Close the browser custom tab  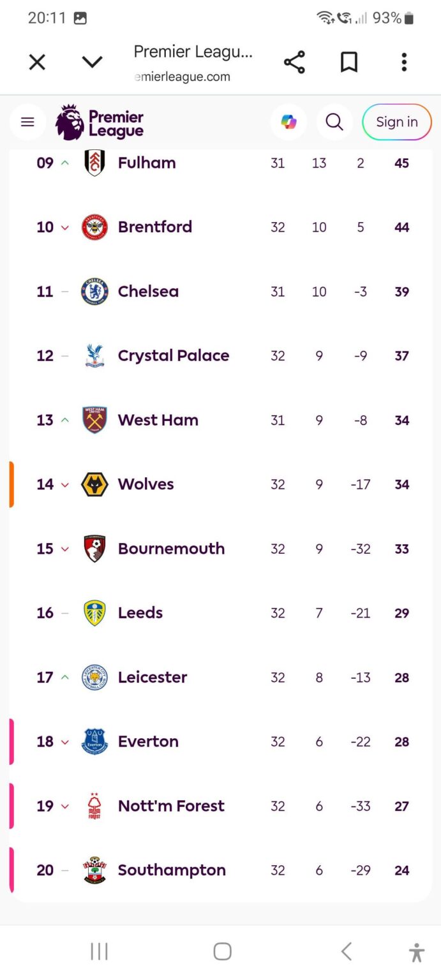pyautogui.click(x=38, y=63)
